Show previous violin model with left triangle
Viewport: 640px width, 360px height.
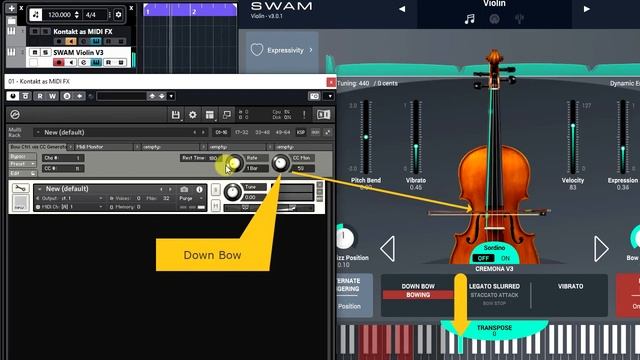point(387,248)
